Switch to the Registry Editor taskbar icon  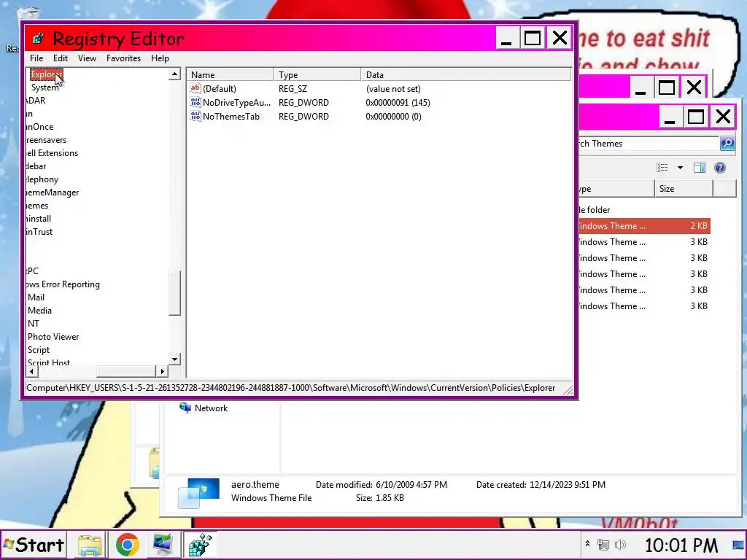click(200, 545)
